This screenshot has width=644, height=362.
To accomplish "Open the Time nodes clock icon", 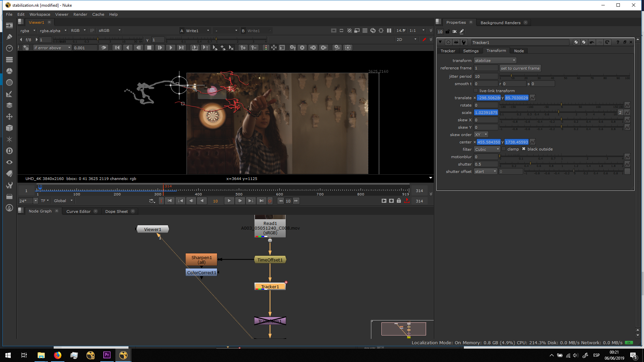I will [9, 48].
